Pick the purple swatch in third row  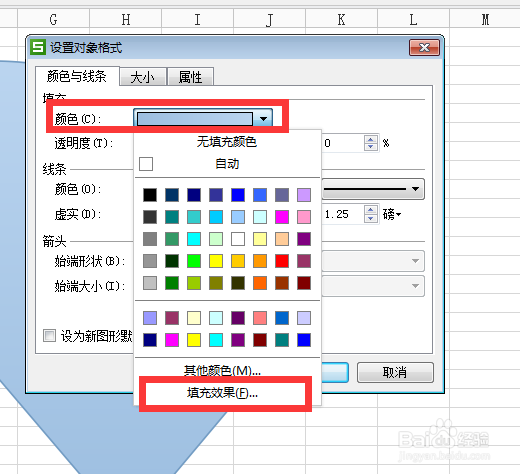click(x=304, y=239)
